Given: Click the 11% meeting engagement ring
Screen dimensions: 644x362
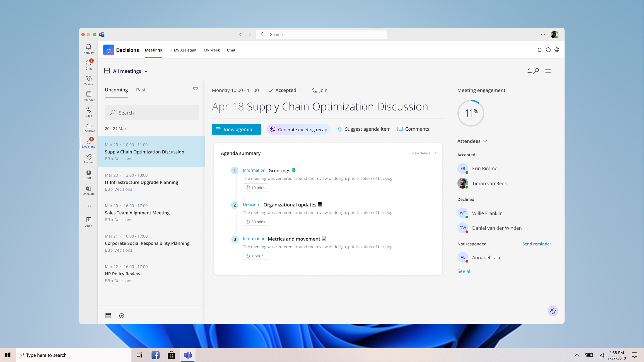Looking at the screenshot, I should 471,113.
